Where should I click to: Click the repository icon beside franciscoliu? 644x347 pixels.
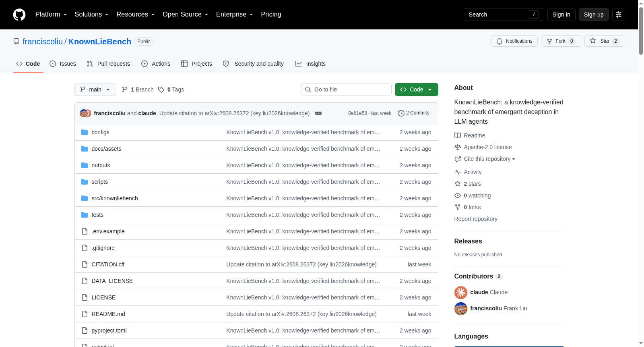point(16,42)
